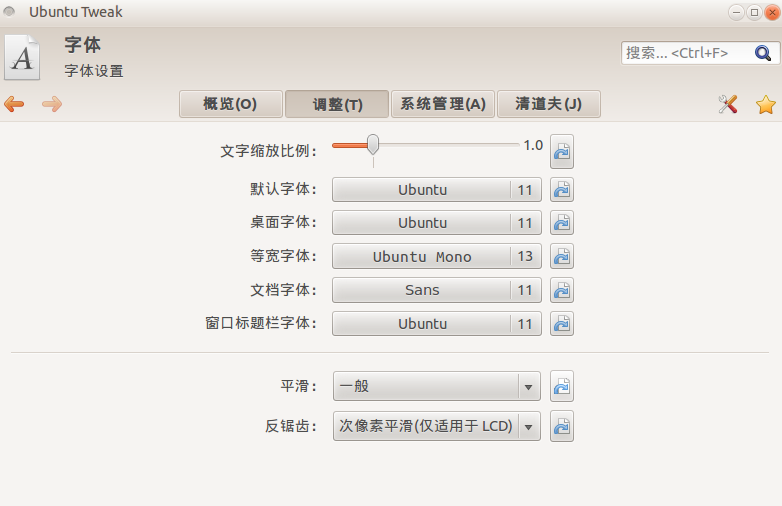Image resolution: width=782 pixels, height=506 pixels.
Task: Reset the 平滑 hinting setting
Action: (562, 386)
